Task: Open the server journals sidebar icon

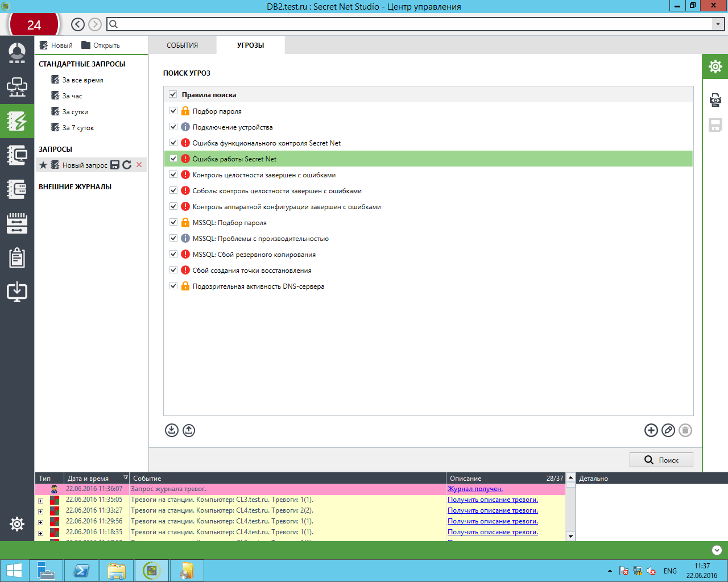Action: click(17, 189)
